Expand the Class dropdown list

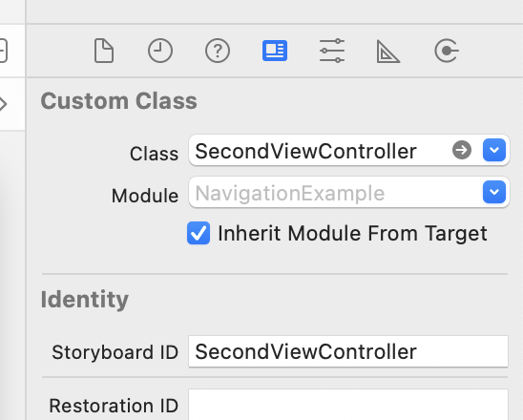pos(494,150)
